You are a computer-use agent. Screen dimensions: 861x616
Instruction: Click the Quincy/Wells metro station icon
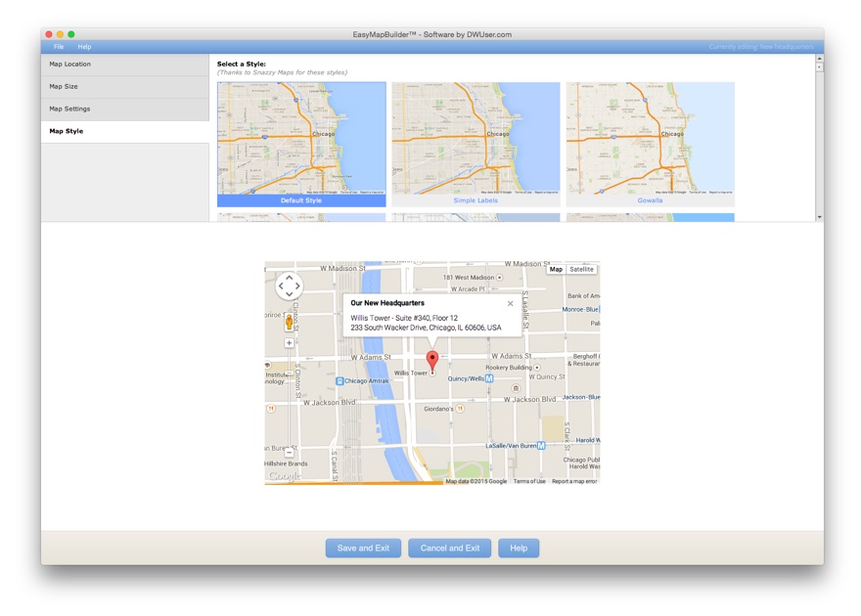(x=489, y=378)
